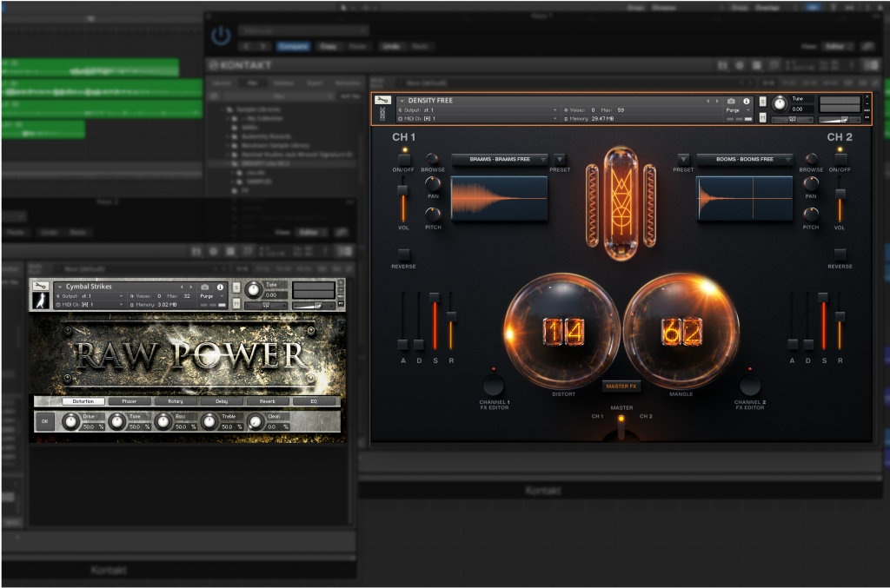890x588 pixels.
Task: Toggle the PV button on Density Free header
Action: point(867,117)
